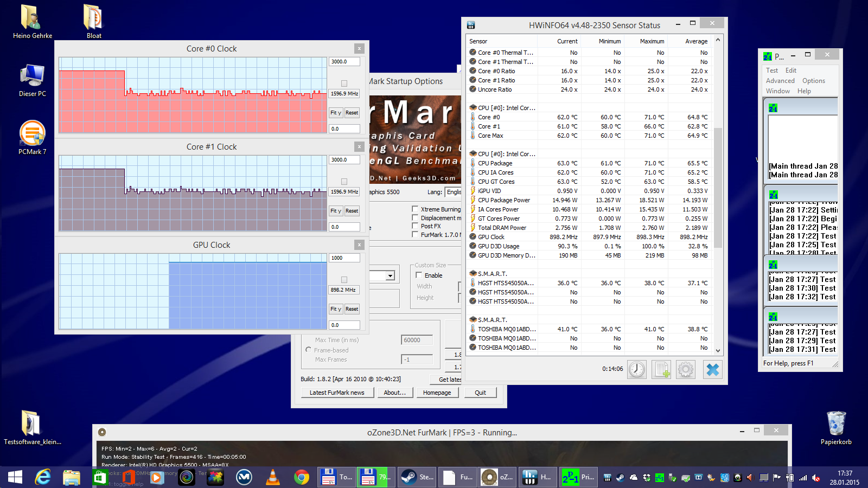Screen dimensions: 868x488
Task: Select Papierkorb recycle bin icon
Action: pyautogui.click(x=836, y=428)
